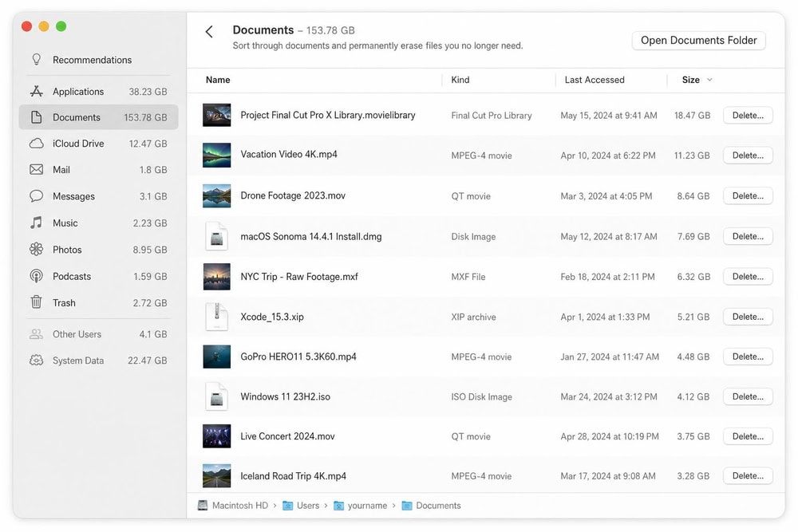
Task: Click the "Final Cut Pro Library" kind cell
Action: (491, 116)
